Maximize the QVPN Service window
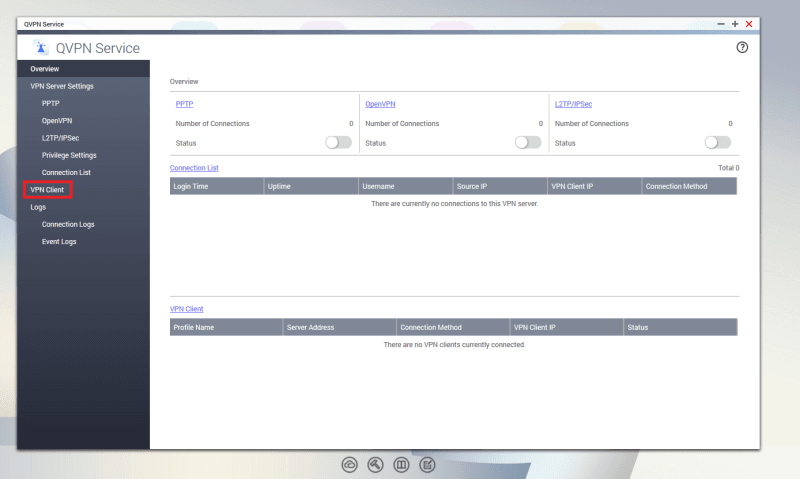The width and height of the screenshot is (800, 479). pyautogui.click(x=735, y=23)
